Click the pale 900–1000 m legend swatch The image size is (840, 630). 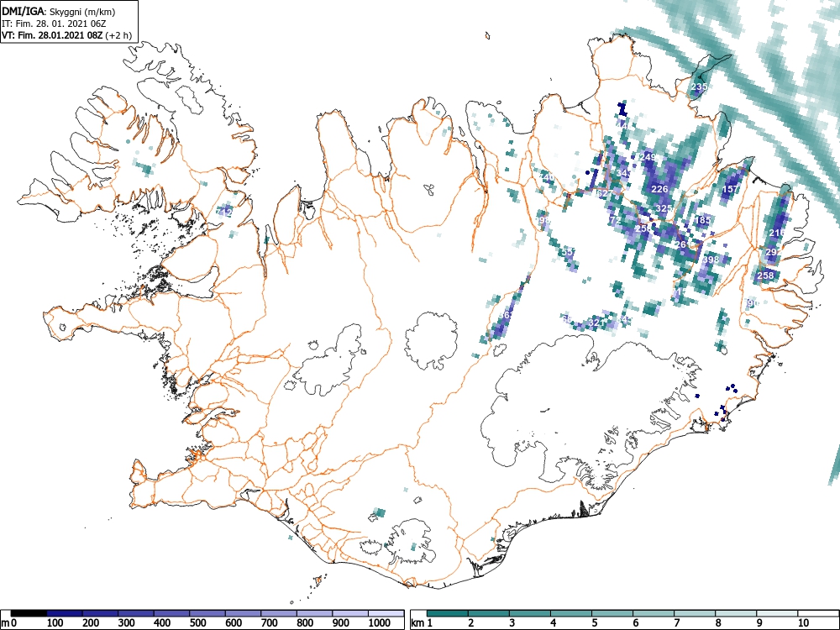point(350,613)
